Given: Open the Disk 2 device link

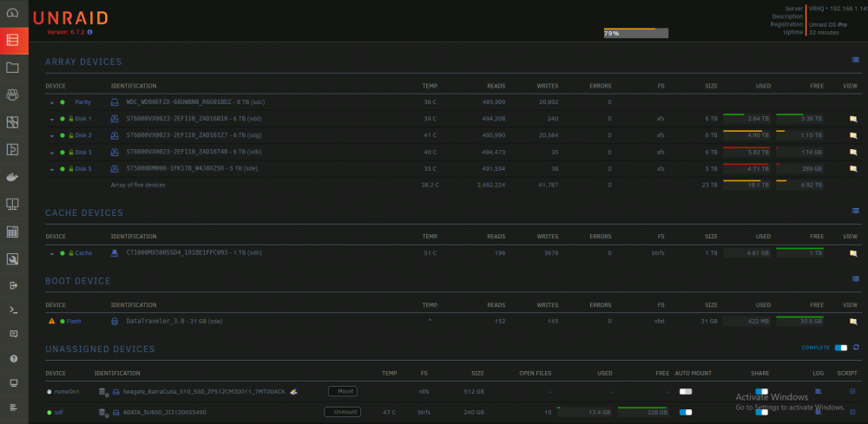Looking at the screenshot, I should [x=83, y=135].
